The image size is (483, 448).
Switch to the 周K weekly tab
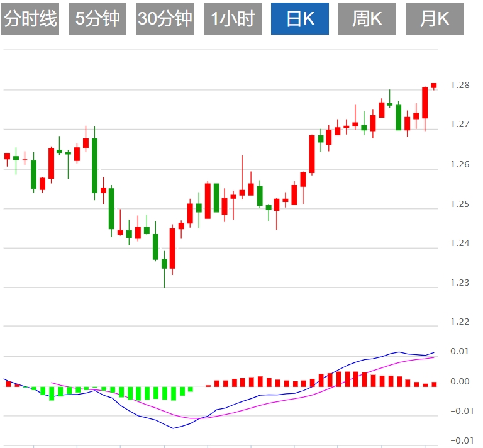367,18
